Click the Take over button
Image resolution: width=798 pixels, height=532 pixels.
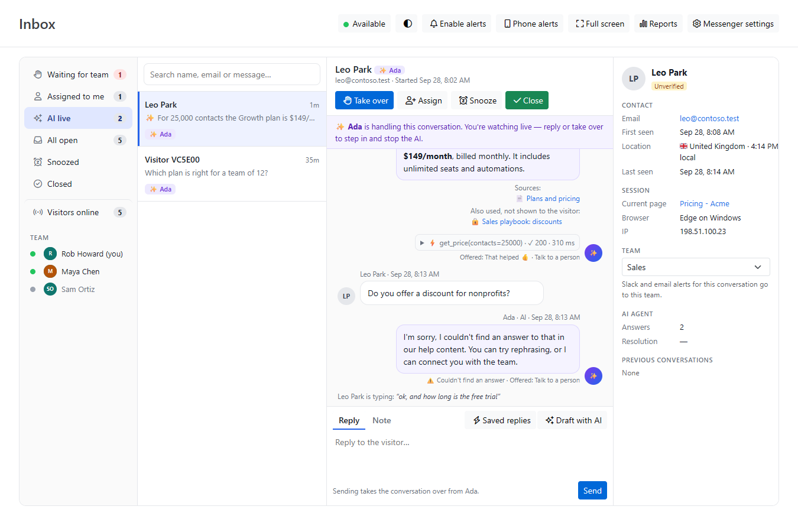coord(364,100)
